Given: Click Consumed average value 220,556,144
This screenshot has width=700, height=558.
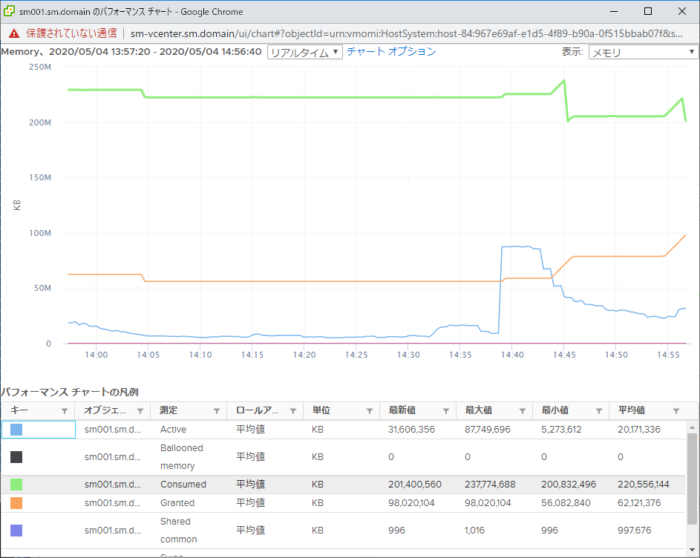Looking at the screenshot, I should pos(643,484).
